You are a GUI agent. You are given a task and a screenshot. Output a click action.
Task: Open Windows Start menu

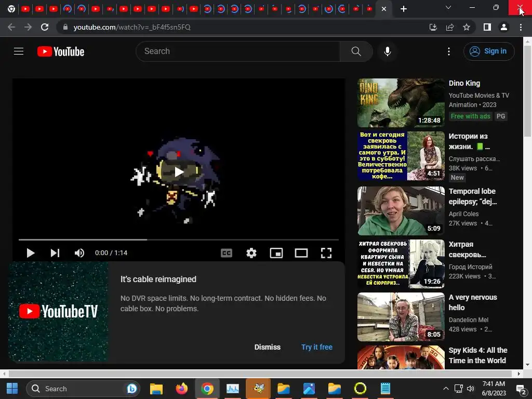pyautogui.click(x=12, y=389)
